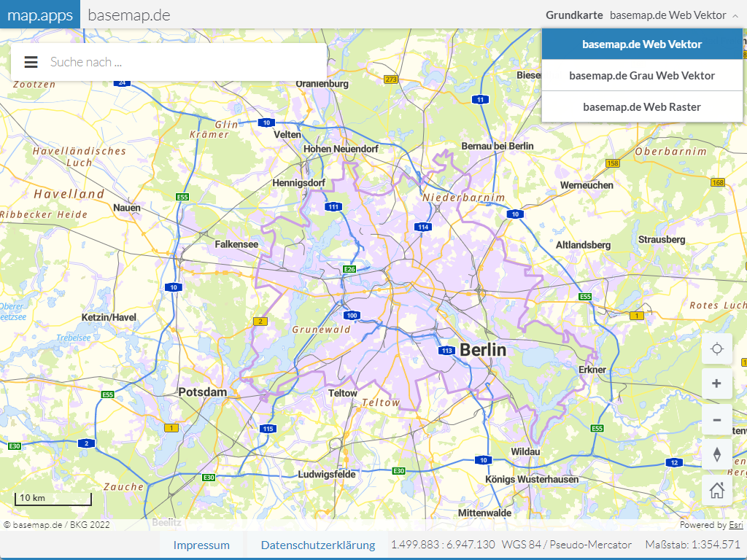Zoom in with the plus button
The image size is (747, 560).
(x=716, y=384)
